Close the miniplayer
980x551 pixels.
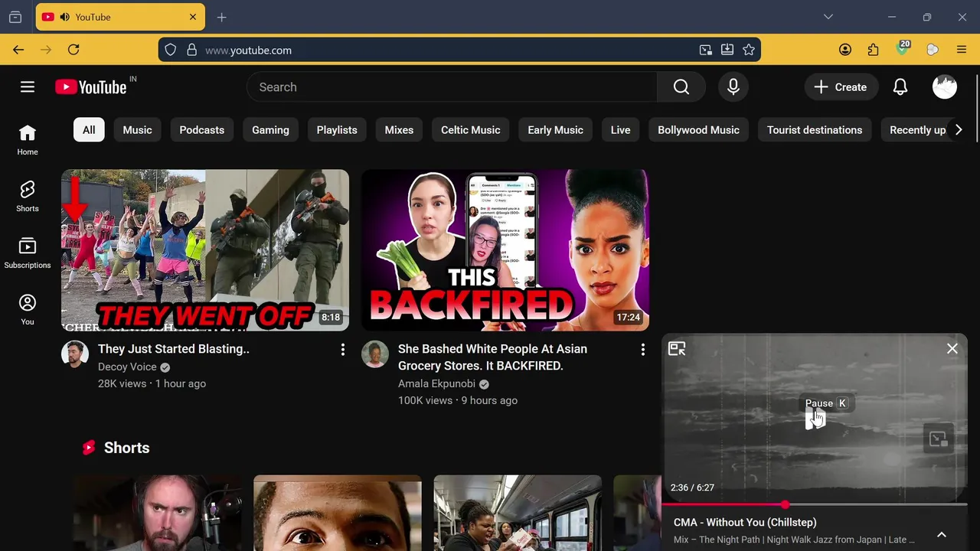coord(952,349)
